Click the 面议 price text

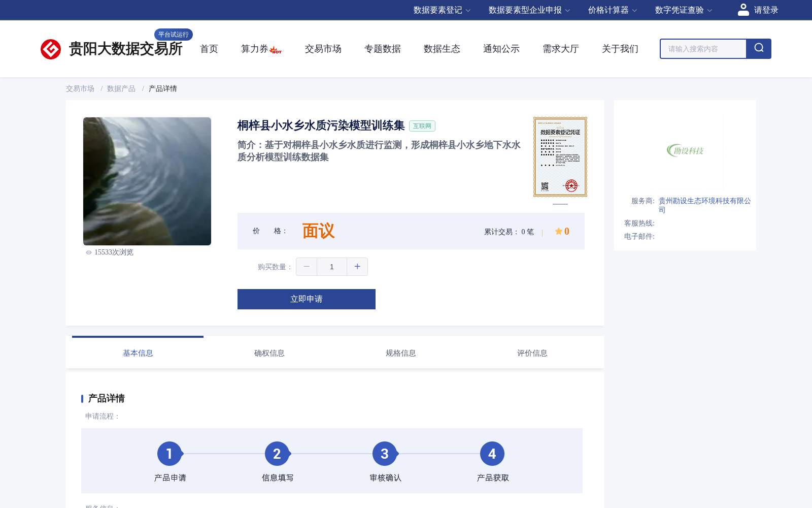click(319, 231)
